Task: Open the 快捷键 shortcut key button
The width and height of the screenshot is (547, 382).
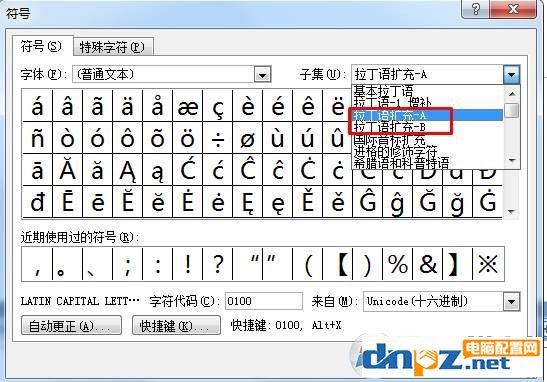Action: pyautogui.click(x=177, y=325)
